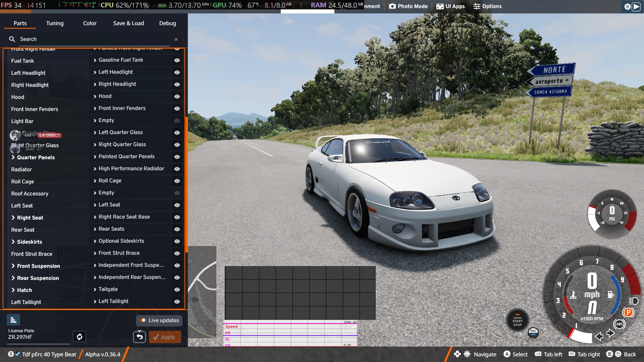Click the right turn signal arrow
The image size is (644, 362).
click(610, 333)
